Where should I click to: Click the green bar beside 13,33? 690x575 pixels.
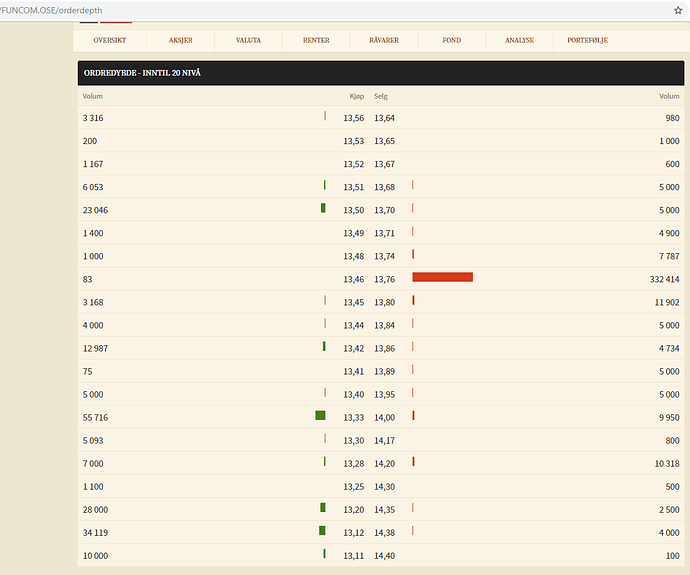[x=320, y=415]
